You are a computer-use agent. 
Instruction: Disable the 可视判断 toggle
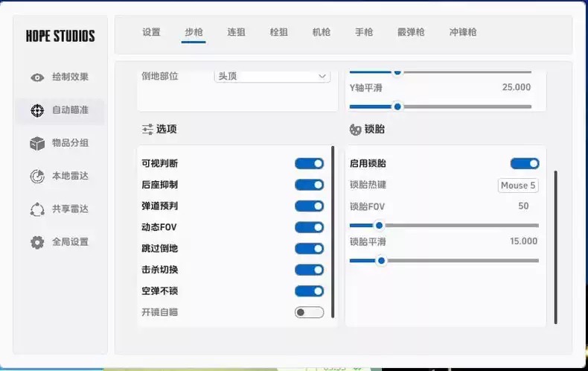[309, 164]
